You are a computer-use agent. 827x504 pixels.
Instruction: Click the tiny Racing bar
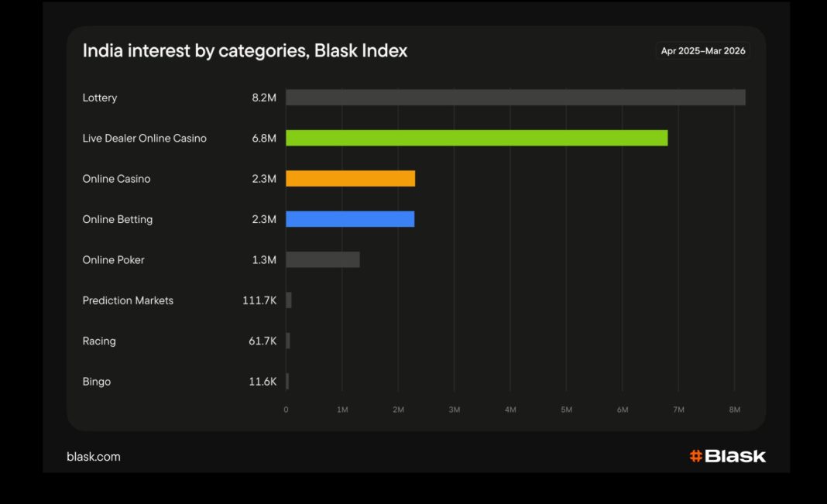pyautogui.click(x=288, y=341)
